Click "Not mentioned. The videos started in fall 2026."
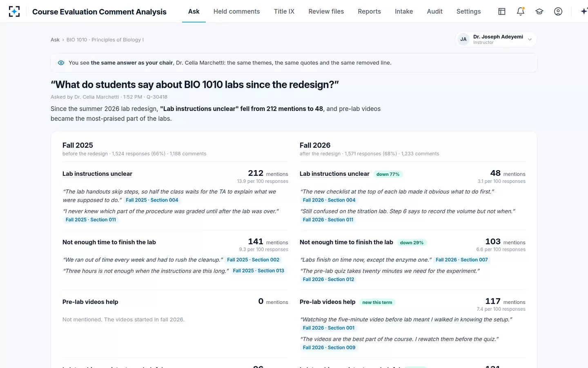Viewport: 588px width, 368px height. pos(123,319)
